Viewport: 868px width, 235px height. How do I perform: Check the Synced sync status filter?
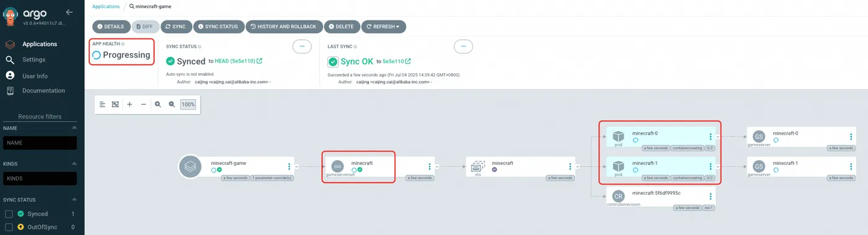9,214
